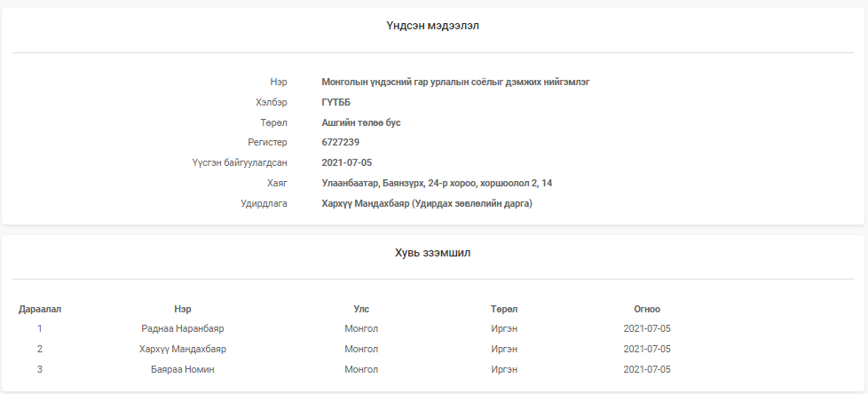
Task: Select the "ГҮТББ" form value
Action: click(x=335, y=102)
